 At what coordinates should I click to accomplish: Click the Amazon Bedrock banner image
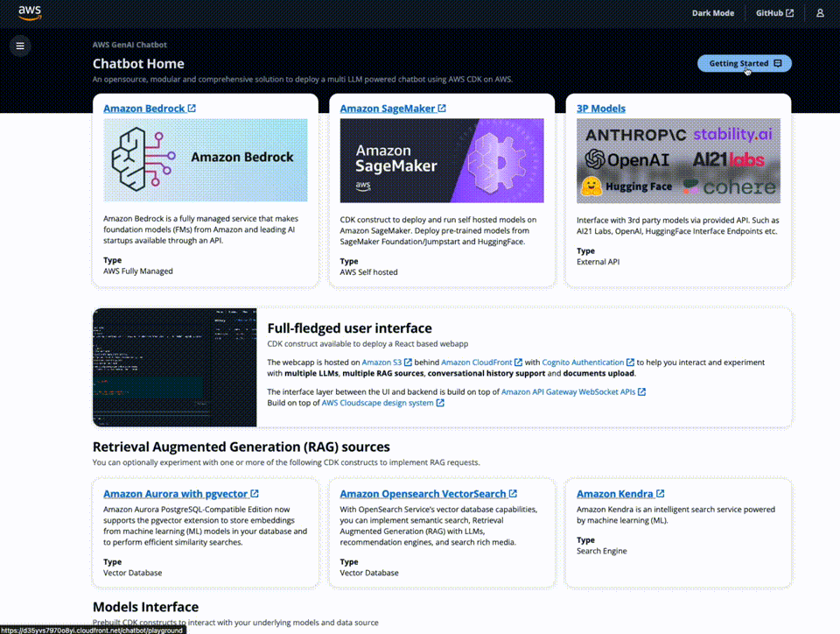(205, 159)
